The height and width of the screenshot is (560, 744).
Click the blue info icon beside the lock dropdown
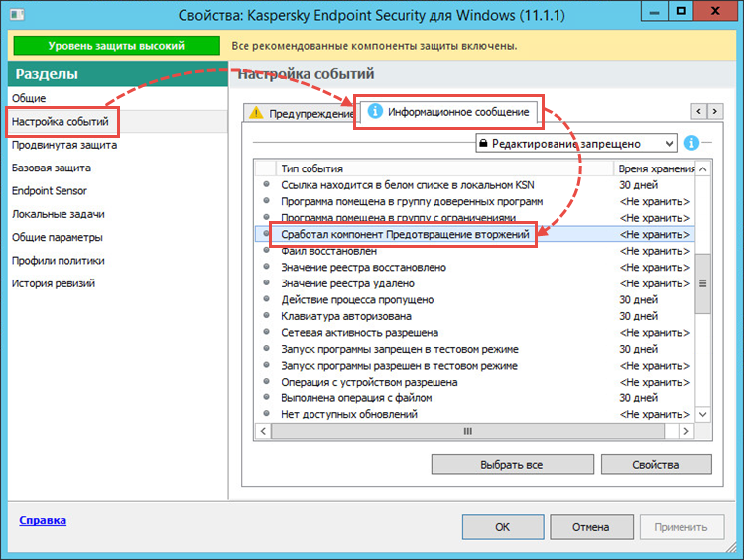coord(691,143)
